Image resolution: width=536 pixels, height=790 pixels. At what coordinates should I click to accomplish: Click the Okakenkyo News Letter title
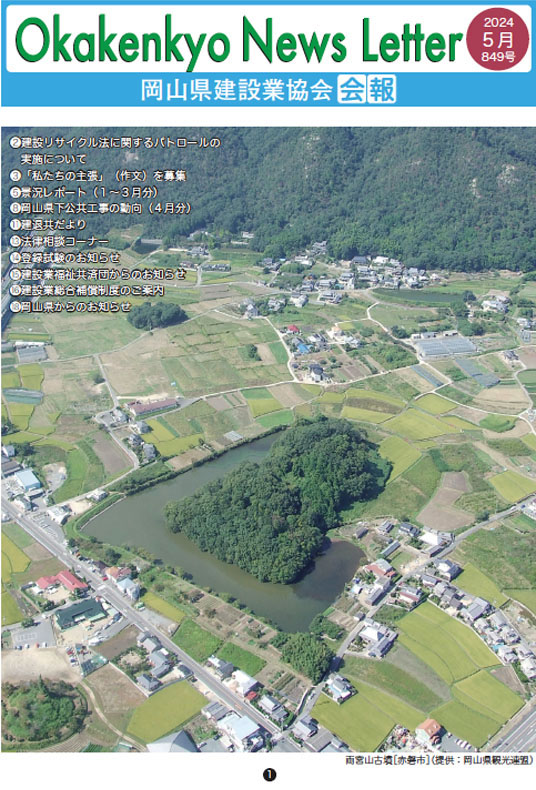(238, 39)
